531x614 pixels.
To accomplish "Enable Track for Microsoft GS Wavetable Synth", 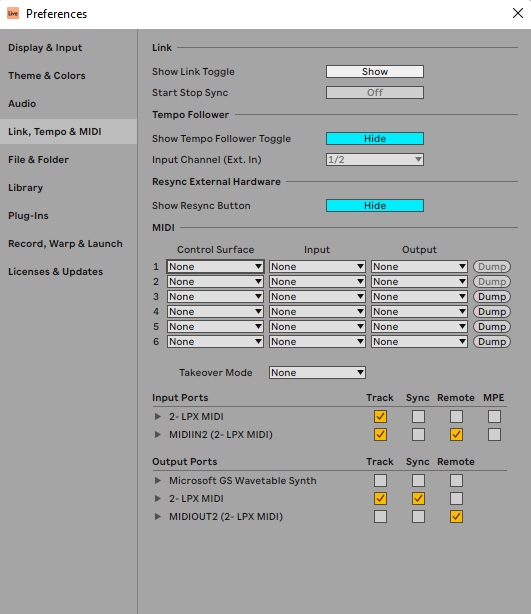I will click(380, 480).
